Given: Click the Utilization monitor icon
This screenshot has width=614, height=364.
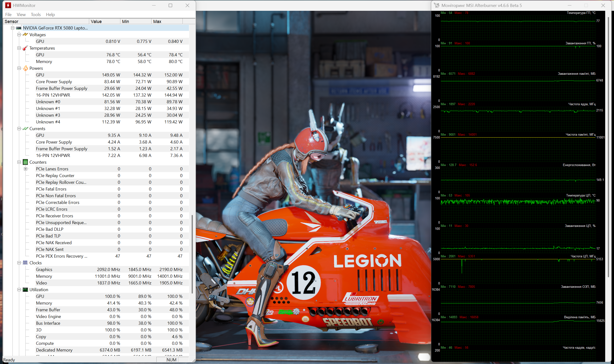Looking at the screenshot, I should click(x=25, y=290).
